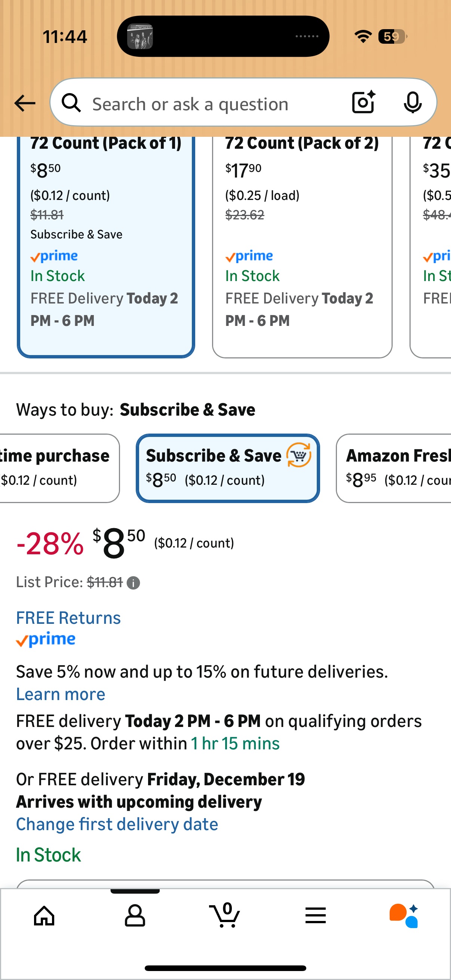Tap Change first delivery date
This screenshot has width=451, height=980.
point(117,825)
